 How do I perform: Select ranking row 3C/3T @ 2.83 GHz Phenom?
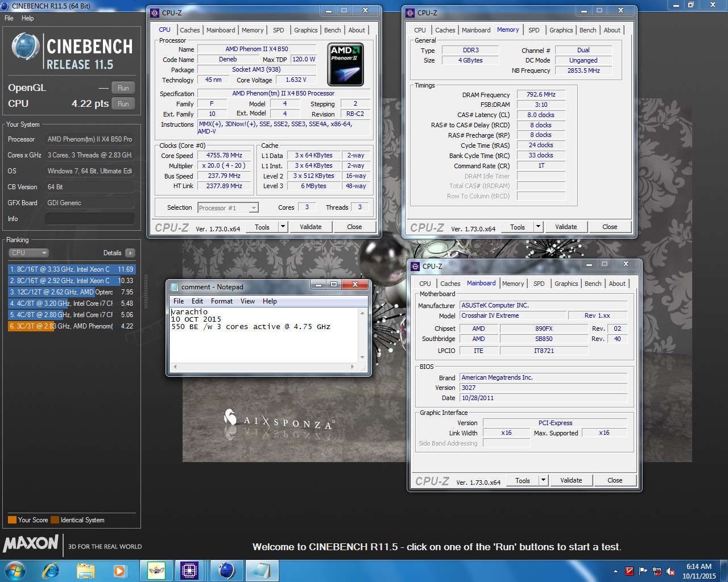72,326
